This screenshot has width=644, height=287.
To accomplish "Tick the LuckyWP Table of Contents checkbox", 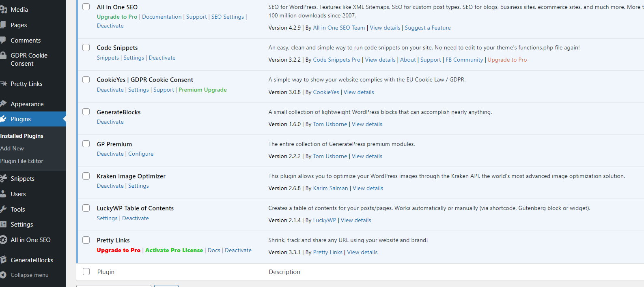I will pos(86,208).
